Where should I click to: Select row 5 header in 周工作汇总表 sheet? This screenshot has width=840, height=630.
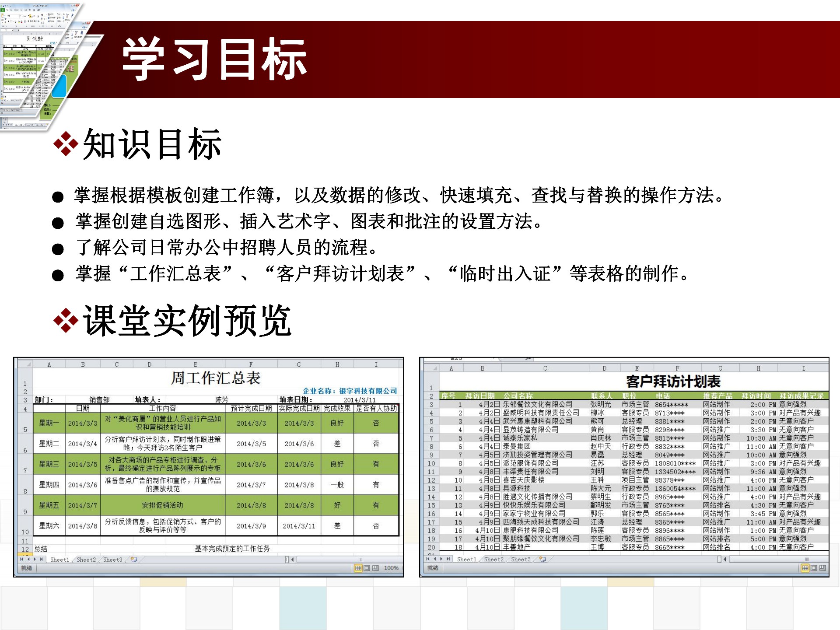point(25,423)
